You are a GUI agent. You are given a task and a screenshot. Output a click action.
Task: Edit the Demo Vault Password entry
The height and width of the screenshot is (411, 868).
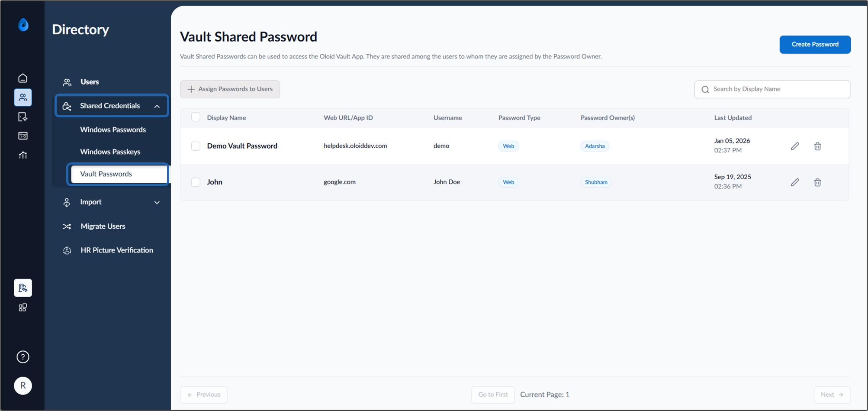[795, 146]
